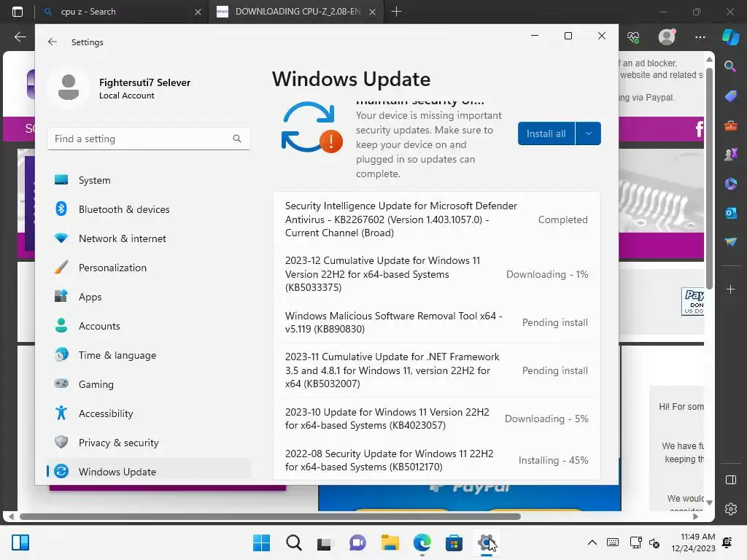Open Accounts settings
This screenshot has height=560, width=747.
[149, 326]
